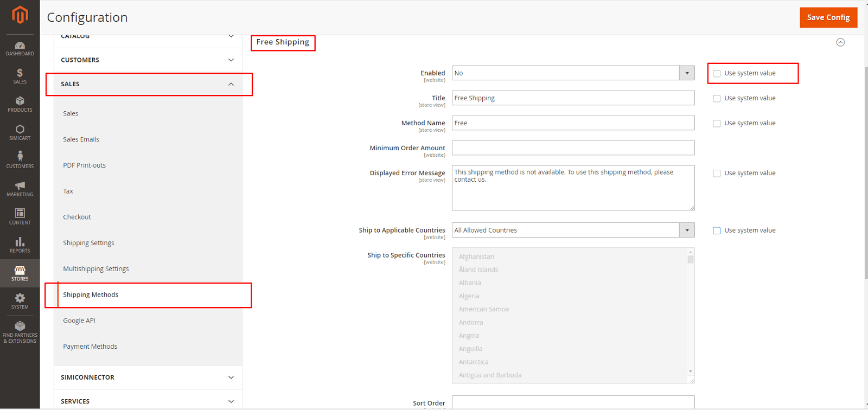The height and width of the screenshot is (410, 868).
Task: Click into the Method Name field
Action: (573, 123)
